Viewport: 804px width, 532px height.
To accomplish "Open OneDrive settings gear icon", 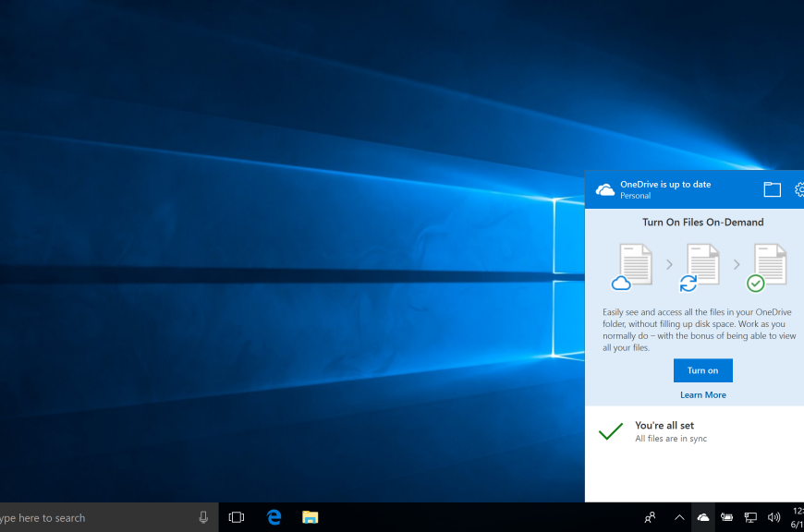I will tap(799, 189).
